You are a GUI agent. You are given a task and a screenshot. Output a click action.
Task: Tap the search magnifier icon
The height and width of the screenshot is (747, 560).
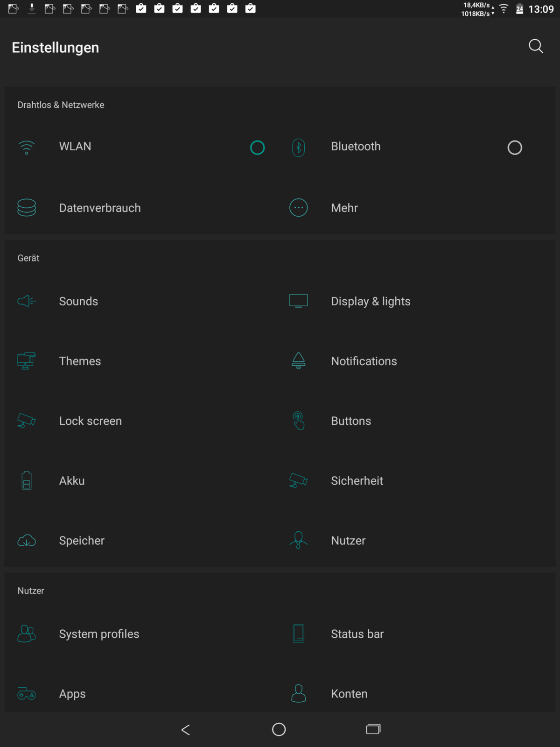pyautogui.click(x=535, y=46)
